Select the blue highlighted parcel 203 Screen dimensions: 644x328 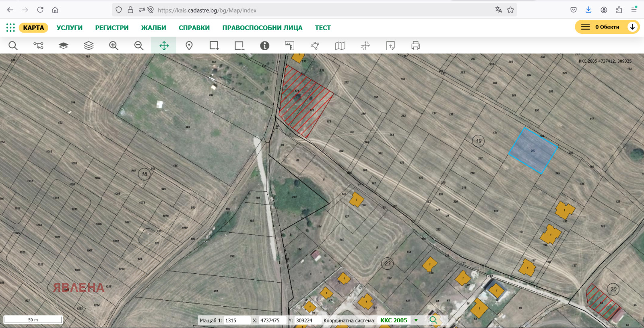(x=533, y=151)
